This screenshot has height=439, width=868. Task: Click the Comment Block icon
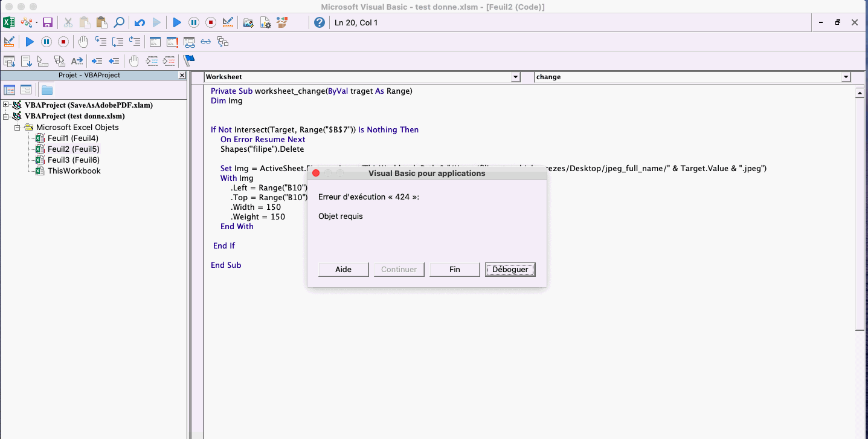point(151,61)
